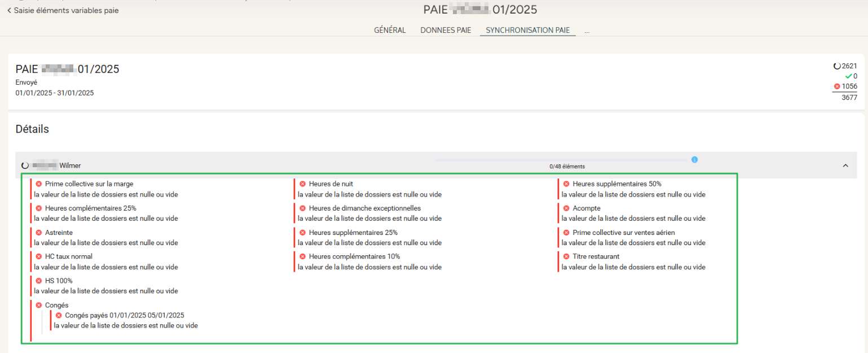
Task: Click error icon beside Titre restaurant
Action: point(566,256)
